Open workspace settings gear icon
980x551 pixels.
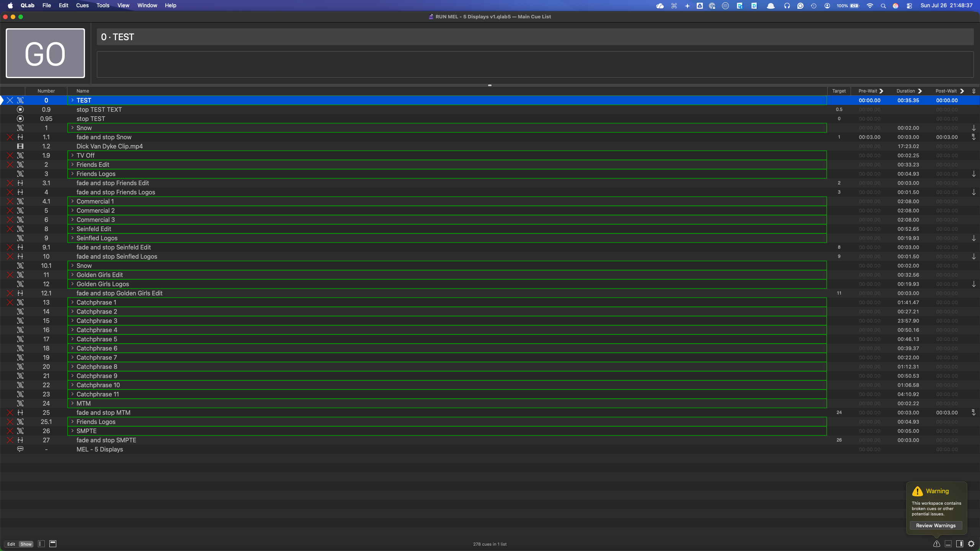point(971,544)
